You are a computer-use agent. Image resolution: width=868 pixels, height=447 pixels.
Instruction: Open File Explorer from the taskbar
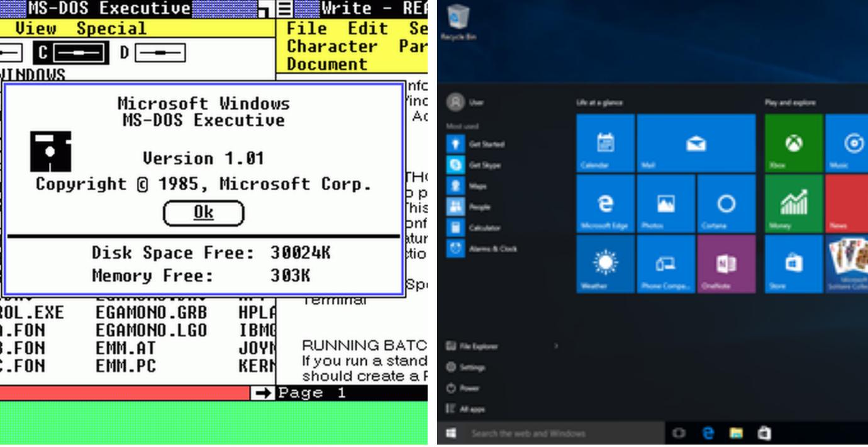tap(736, 433)
